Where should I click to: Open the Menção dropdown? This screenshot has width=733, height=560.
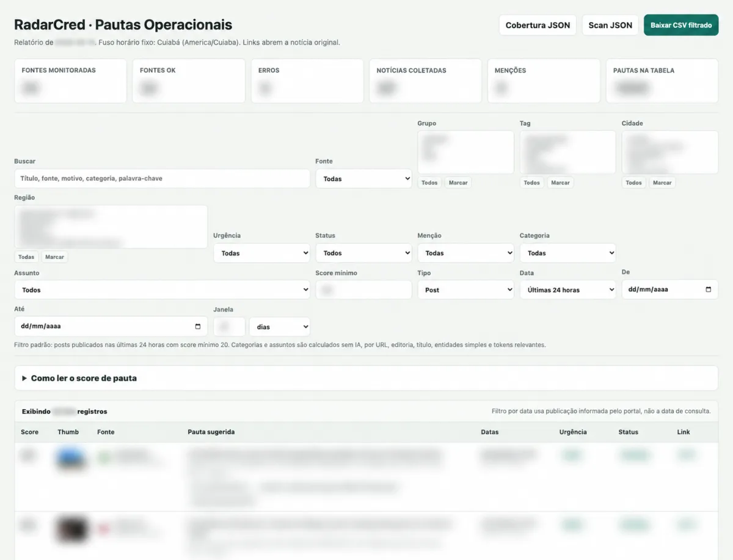click(x=466, y=253)
